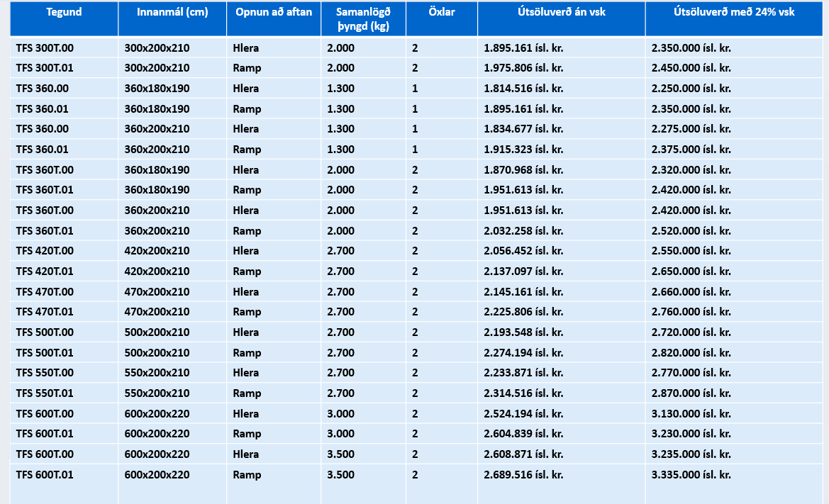Viewport: 829px width, 504px height.
Task: Click VAT price 3.335.000 ísl. kr.
Action: pos(691,475)
